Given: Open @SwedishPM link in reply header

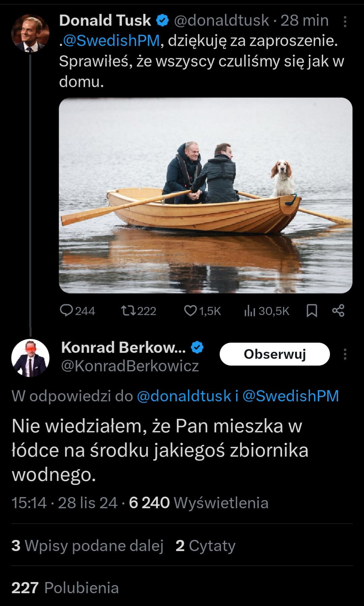Looking at the screenshot, I should pos(291,396).
